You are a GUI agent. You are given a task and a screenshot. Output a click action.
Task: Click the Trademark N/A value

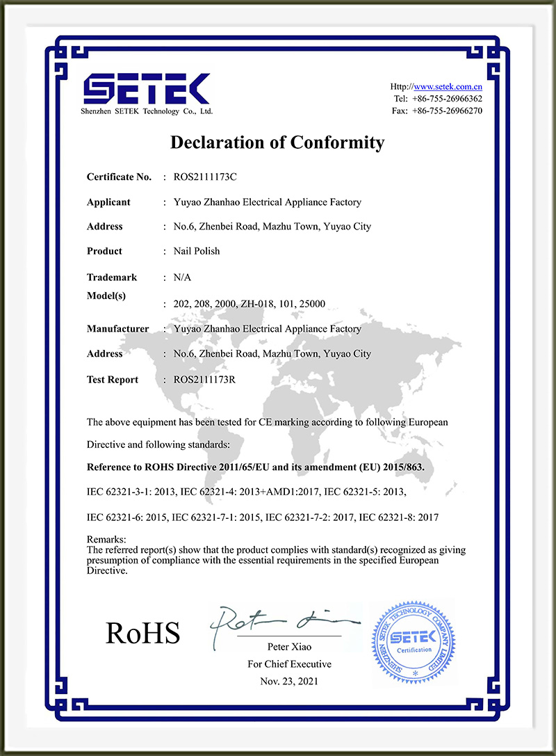point(182,278)
